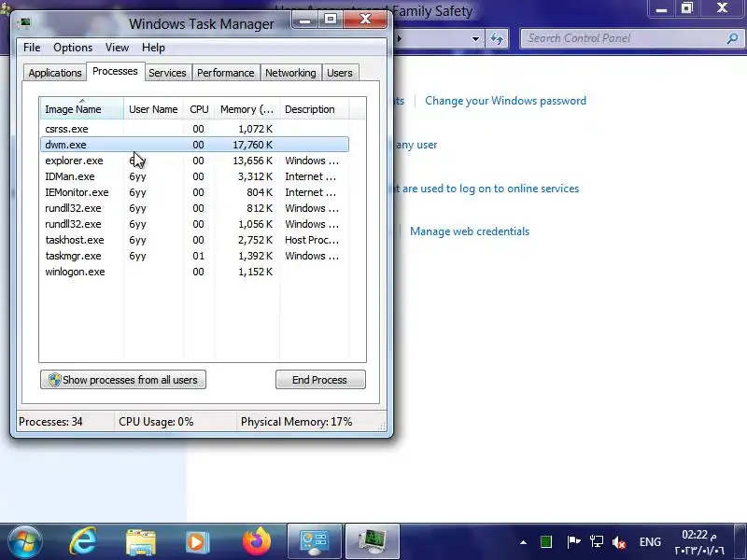Select the IDMan.exe process
Viewport: 747px width, 560px height.
[x=195, y=176]
